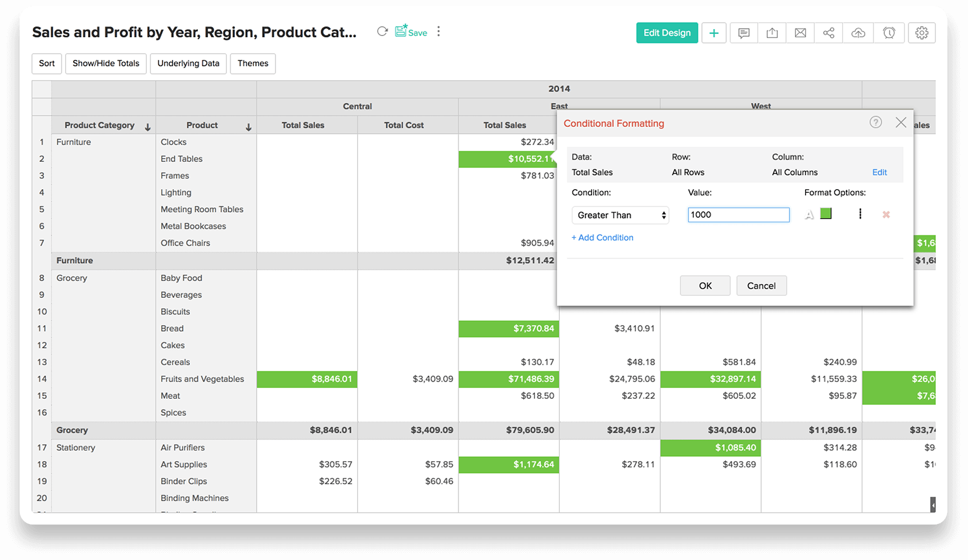
Task: Open the alarm clock schedule icon
Action: pos(889,33)
